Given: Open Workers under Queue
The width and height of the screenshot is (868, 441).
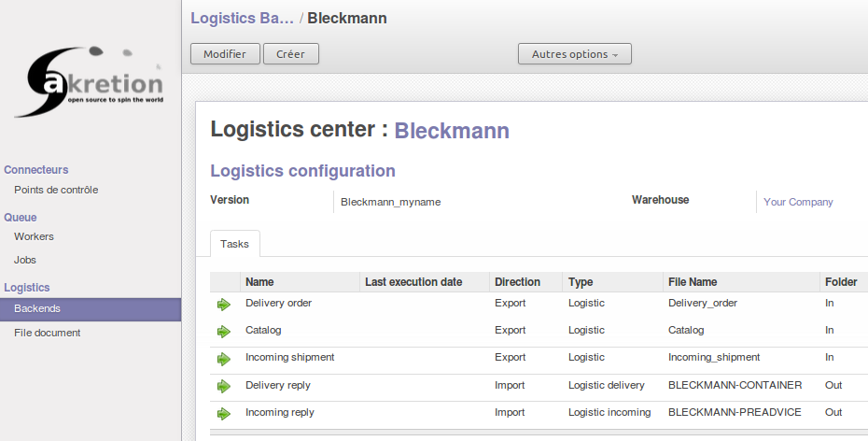Looking at the screenshot, I should (34, 236).
